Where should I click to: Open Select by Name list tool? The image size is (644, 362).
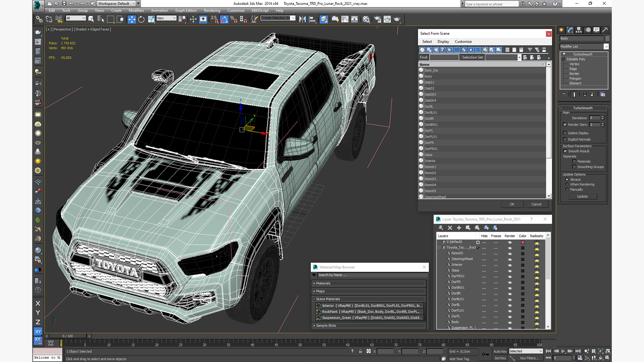(100, 19)
